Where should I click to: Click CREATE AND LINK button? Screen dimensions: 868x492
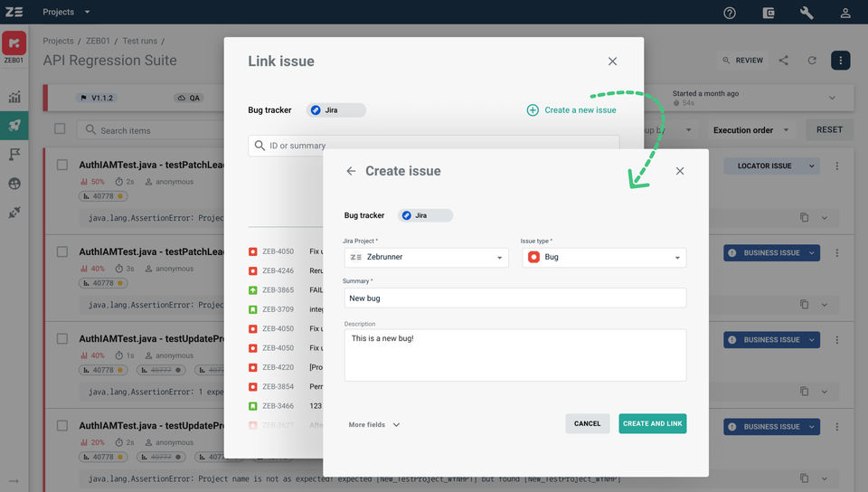pos(653,423)
